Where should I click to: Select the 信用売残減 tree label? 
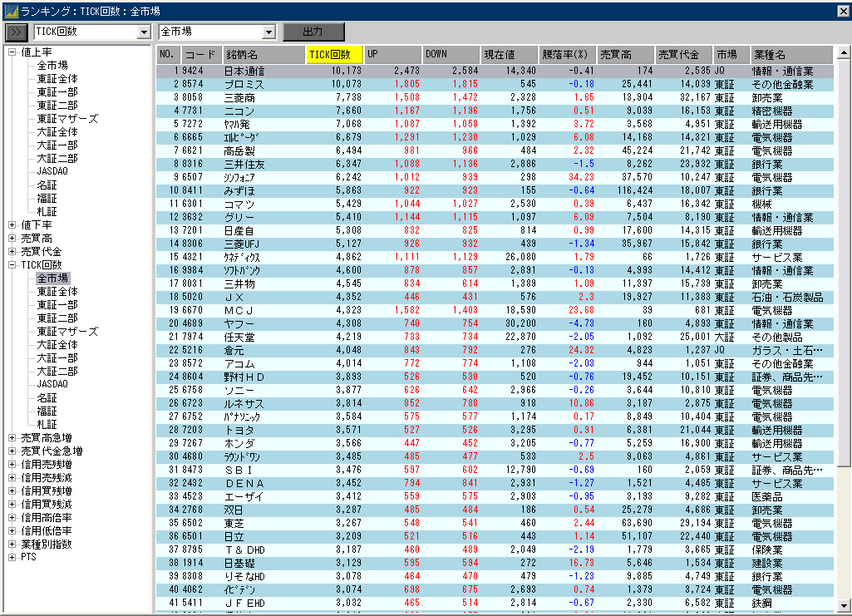pyautogui.click(x=47, y=478)
